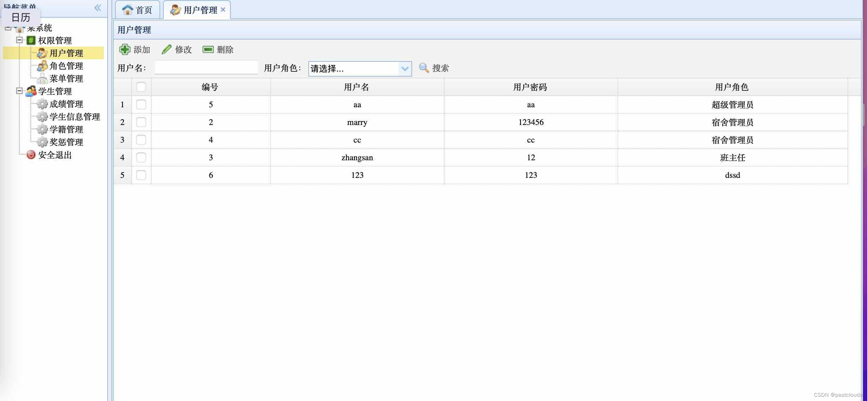Image resolution: width=868 pixels, height=401 pixels.
Task: Check the row for user aa
Action: coord(141,104)
